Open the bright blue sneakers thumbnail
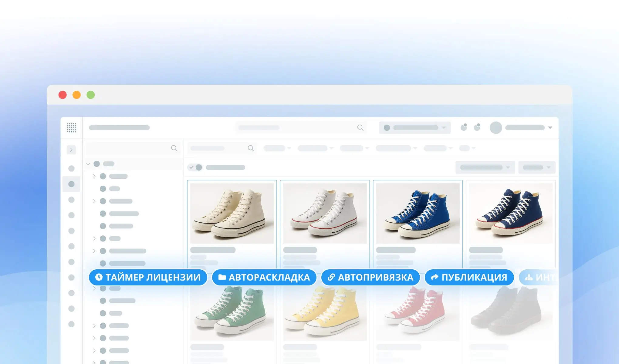Screen dimensions: 619x364 (418, 213)
